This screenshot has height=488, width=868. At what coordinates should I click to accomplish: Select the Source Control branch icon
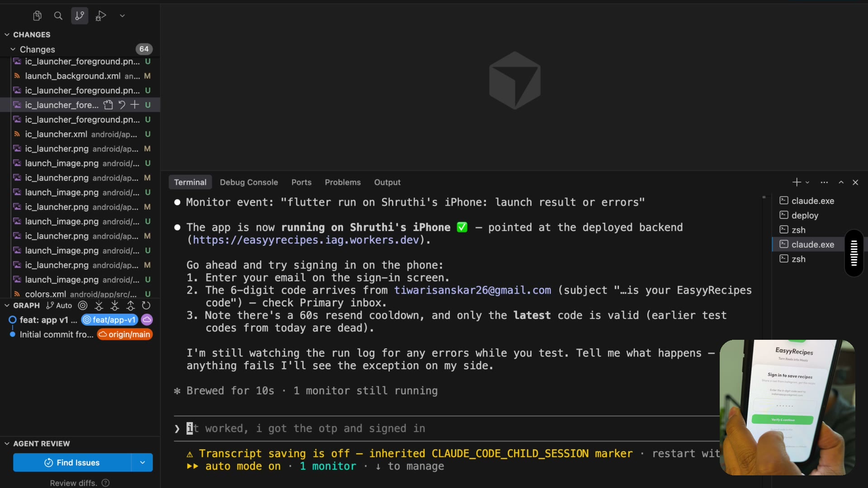(x=80, y=16)
